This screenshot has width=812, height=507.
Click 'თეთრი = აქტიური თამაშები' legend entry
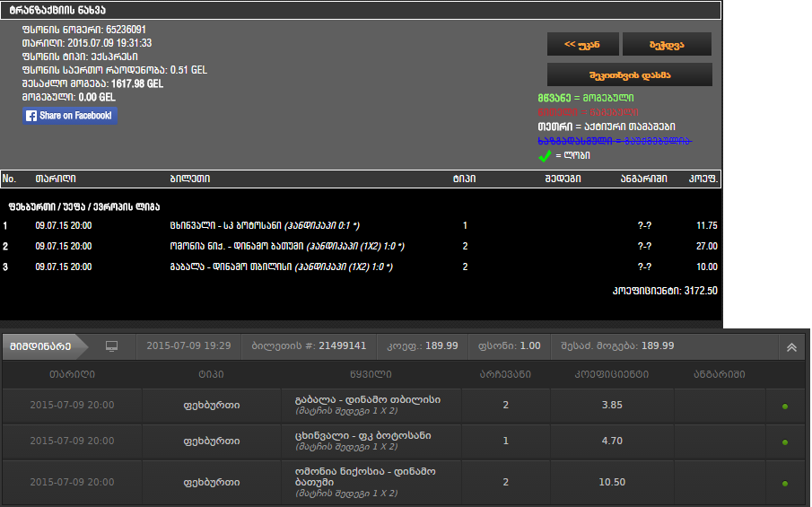[x=607, y=127]
